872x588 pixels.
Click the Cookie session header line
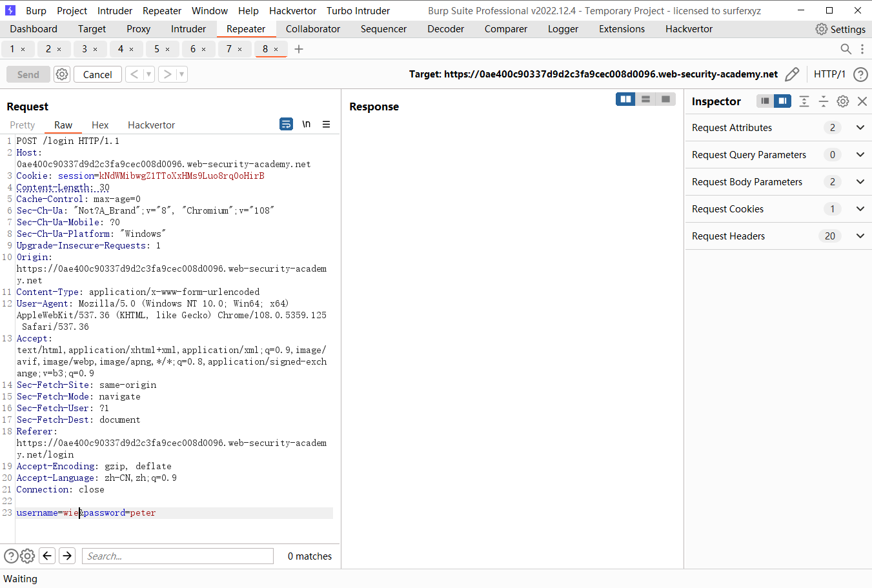140,176
